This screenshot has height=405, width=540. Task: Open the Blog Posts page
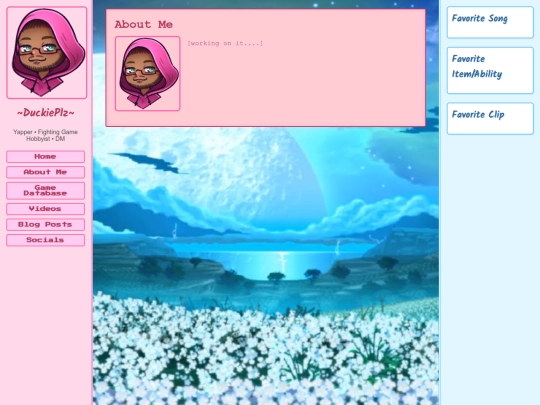(45, 225)
